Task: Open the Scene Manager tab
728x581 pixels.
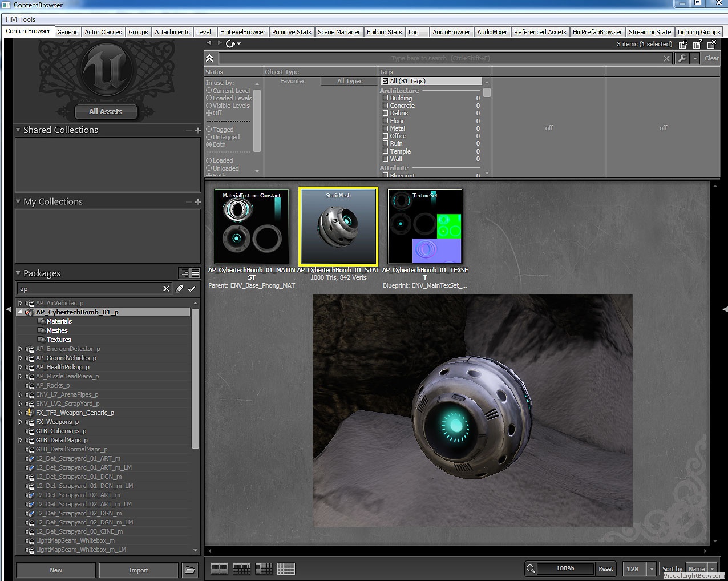Action: (339, 32)
